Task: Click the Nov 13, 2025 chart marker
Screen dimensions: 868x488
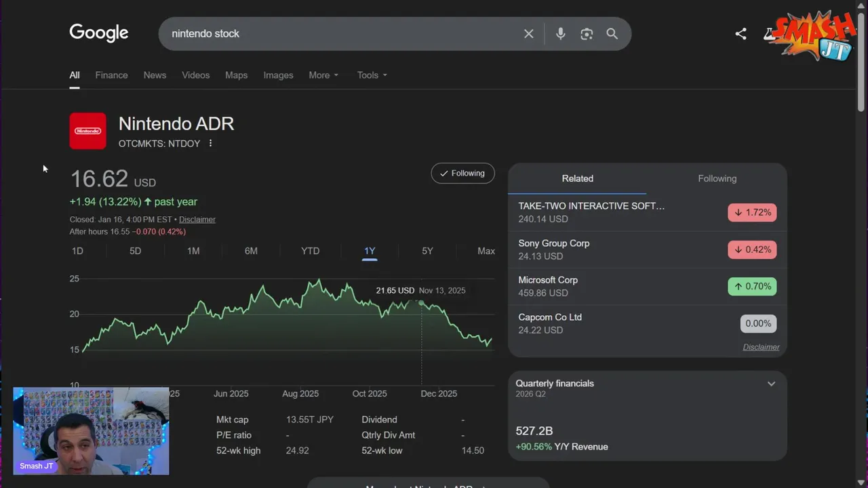Action: [421, 303]
